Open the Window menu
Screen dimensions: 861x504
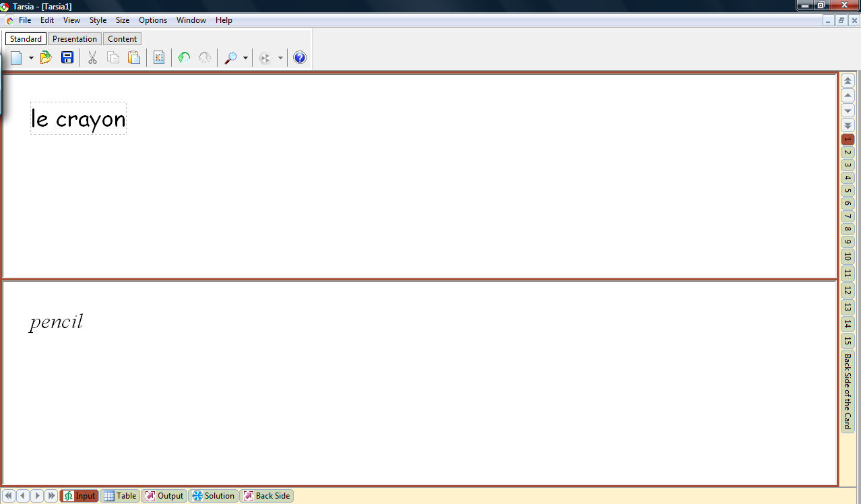pyautogui.click(x=191, y=20)
